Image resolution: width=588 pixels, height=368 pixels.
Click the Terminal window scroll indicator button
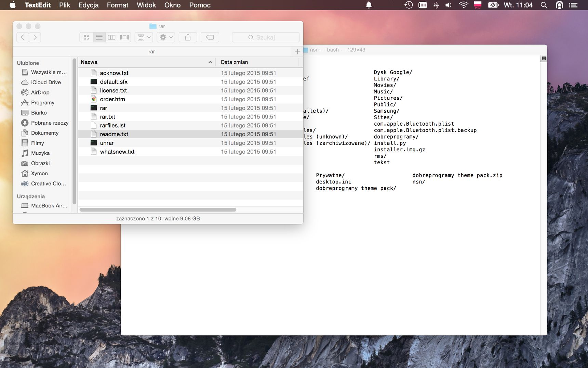coord(544,59)
